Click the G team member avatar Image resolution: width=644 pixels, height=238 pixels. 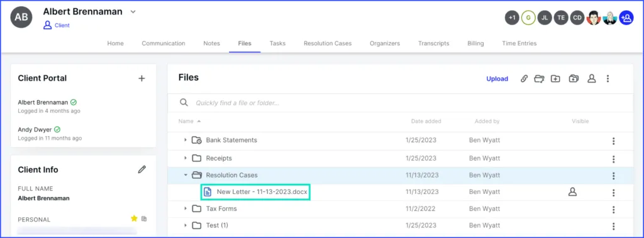tap(528, 18)
